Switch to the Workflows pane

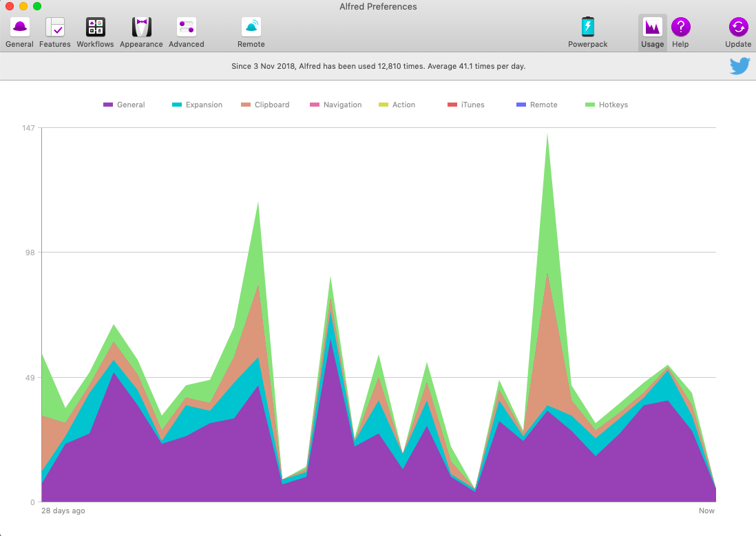(x=96, y=32)
